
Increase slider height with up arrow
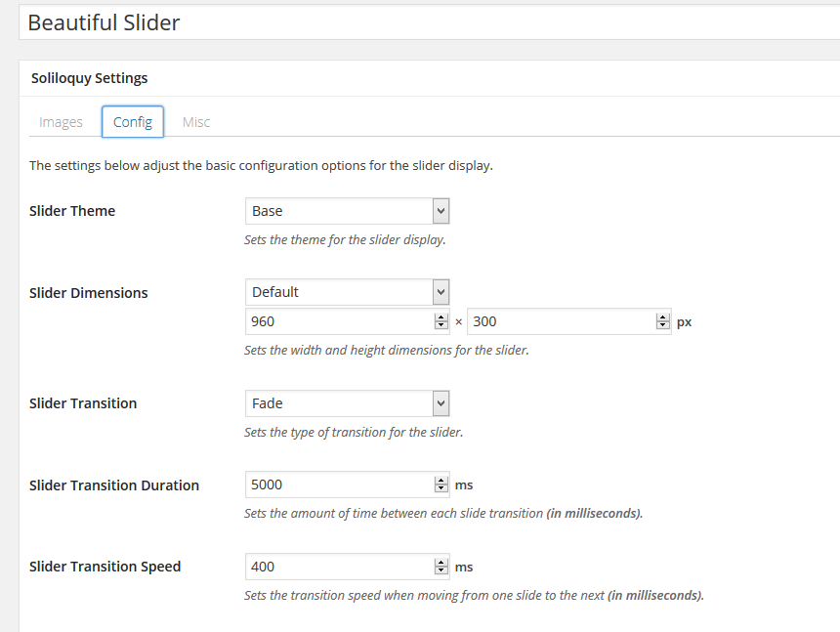tap(662, 317)
